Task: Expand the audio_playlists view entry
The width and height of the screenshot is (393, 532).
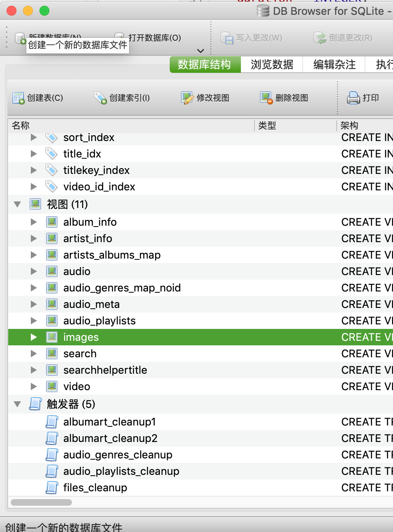Action: pos(34,321)
